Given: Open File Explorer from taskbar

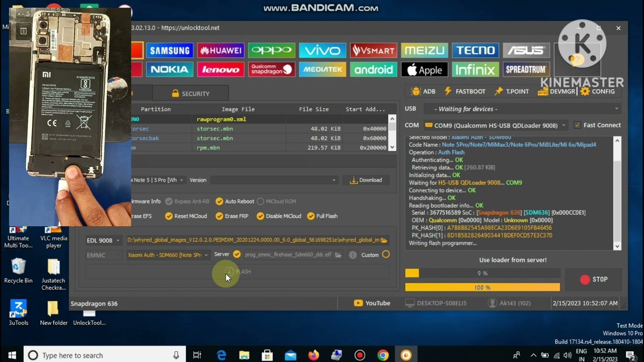Looking at the screenshot, I should pos(244,355).
